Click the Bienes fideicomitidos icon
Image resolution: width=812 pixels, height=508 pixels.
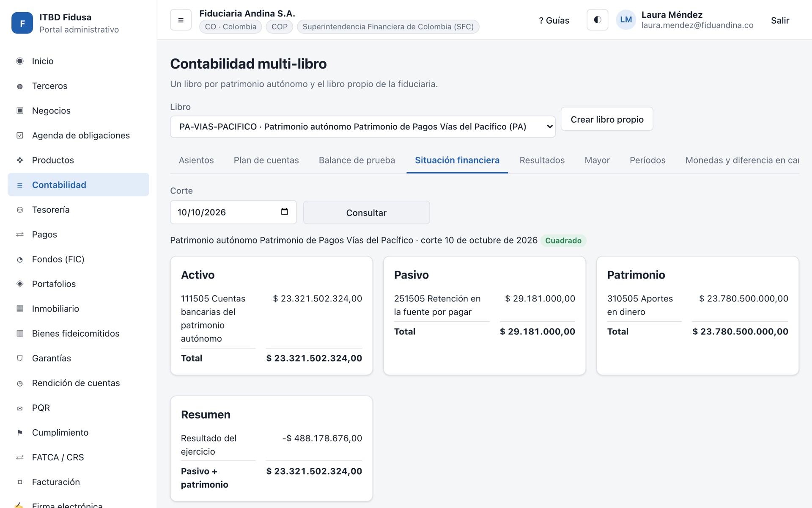[20, 334]
